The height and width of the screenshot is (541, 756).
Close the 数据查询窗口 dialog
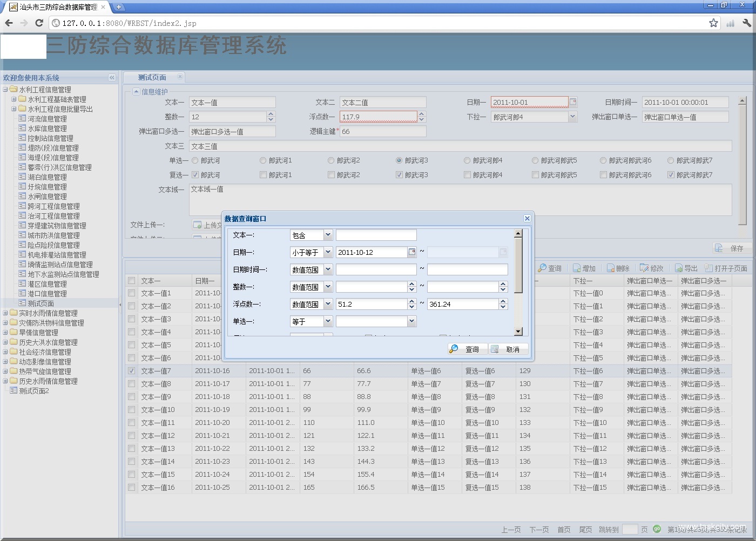point(527,219)
